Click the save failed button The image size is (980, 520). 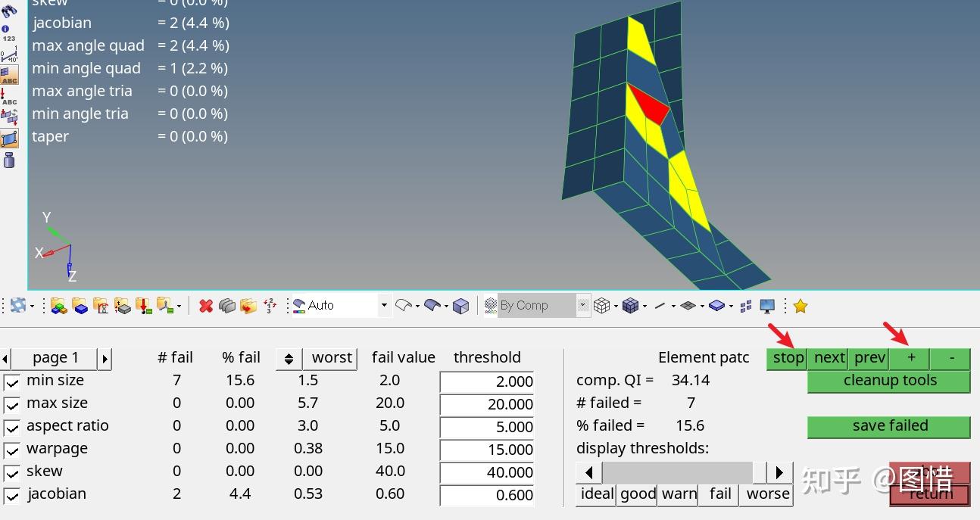[889, 426]
